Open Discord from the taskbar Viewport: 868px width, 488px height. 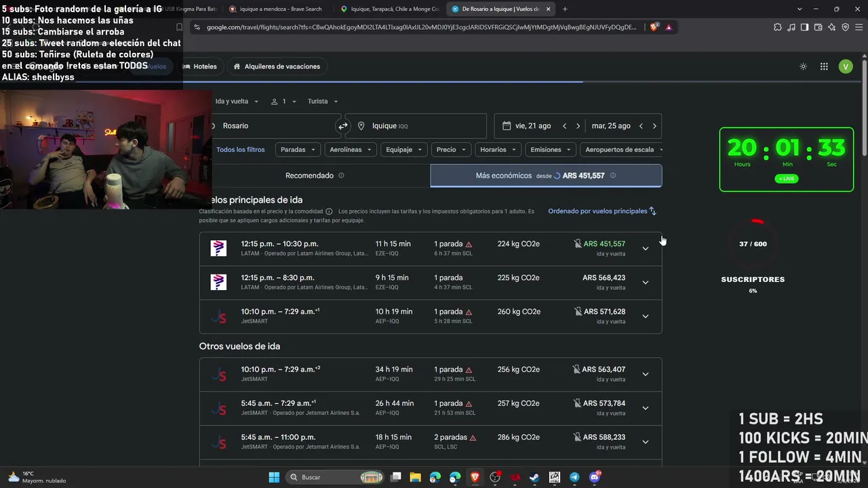(595, 477)
